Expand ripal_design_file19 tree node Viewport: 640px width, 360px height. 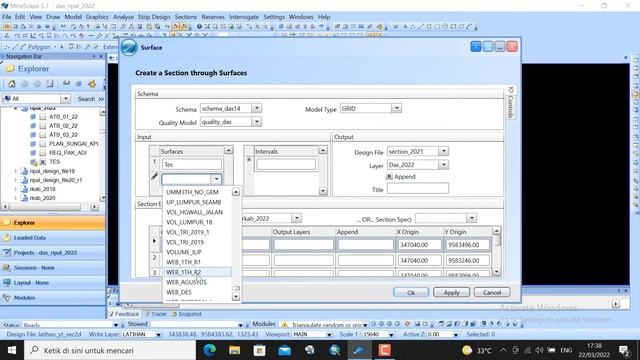coord(16,171)
